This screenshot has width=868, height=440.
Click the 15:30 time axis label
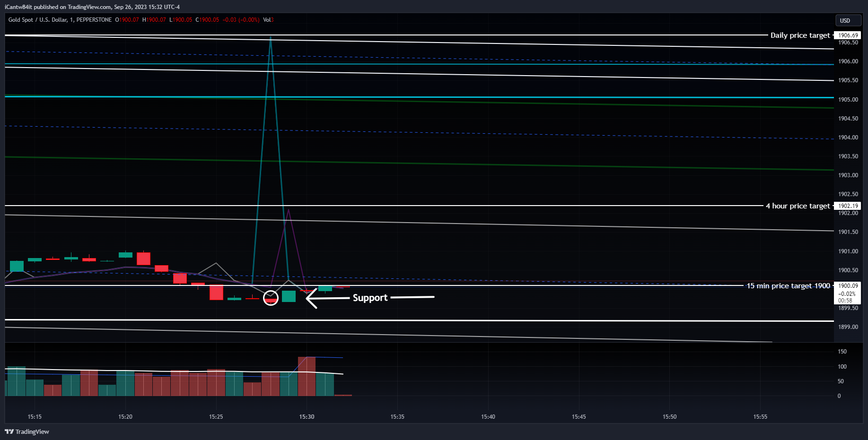pos(307,417)
